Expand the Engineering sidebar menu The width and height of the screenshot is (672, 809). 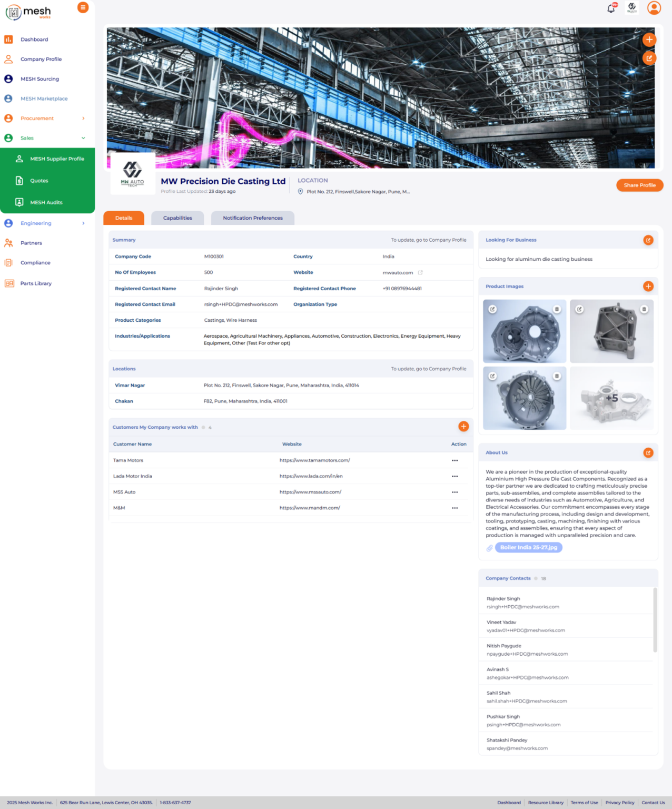(x=83, y=223)
